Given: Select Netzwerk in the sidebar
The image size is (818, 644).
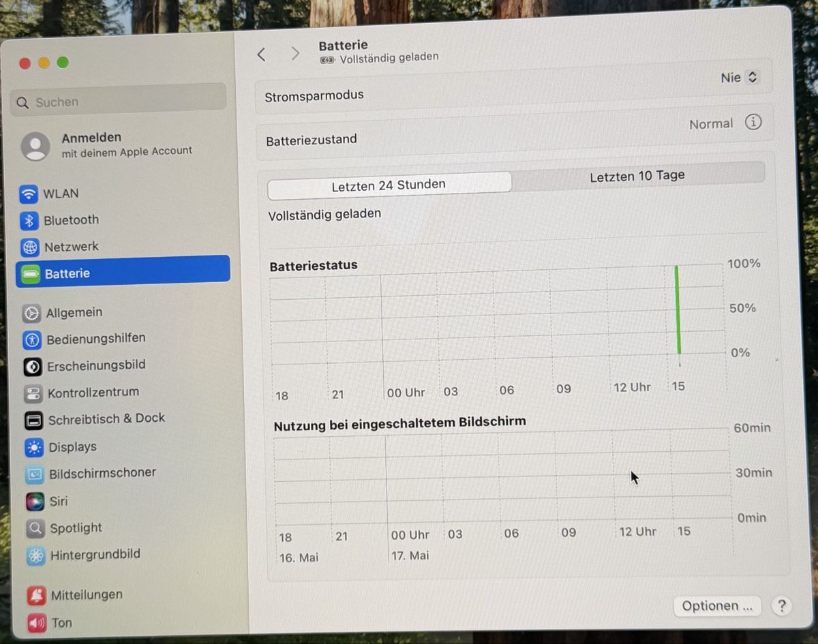Looking at the screenshot, I should (72, 247).
